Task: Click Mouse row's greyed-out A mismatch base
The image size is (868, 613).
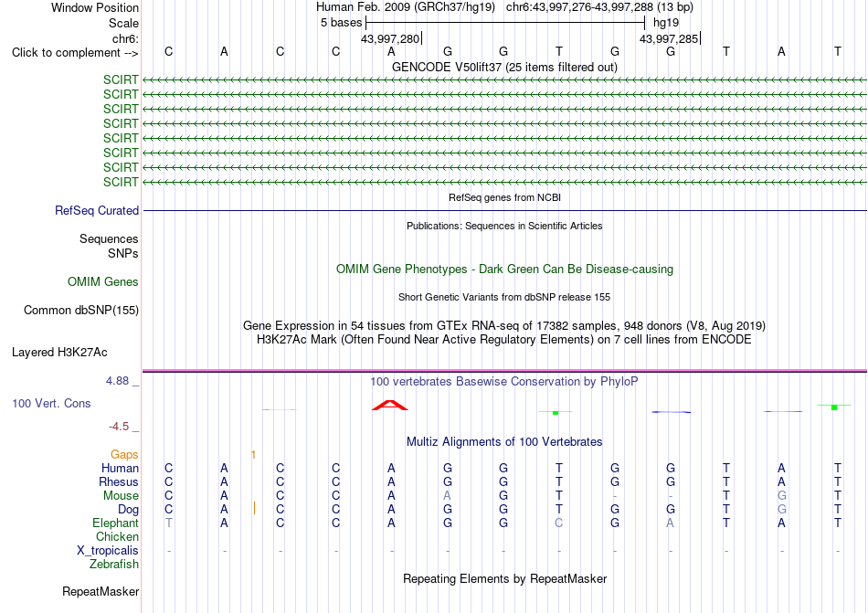Action: pos(448,496)
